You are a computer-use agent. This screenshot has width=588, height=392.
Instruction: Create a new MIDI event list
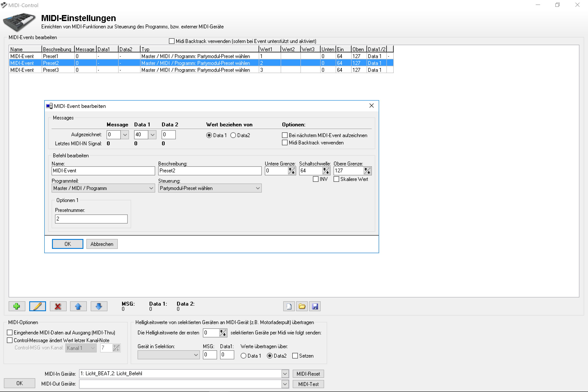(x=289, y=306)
